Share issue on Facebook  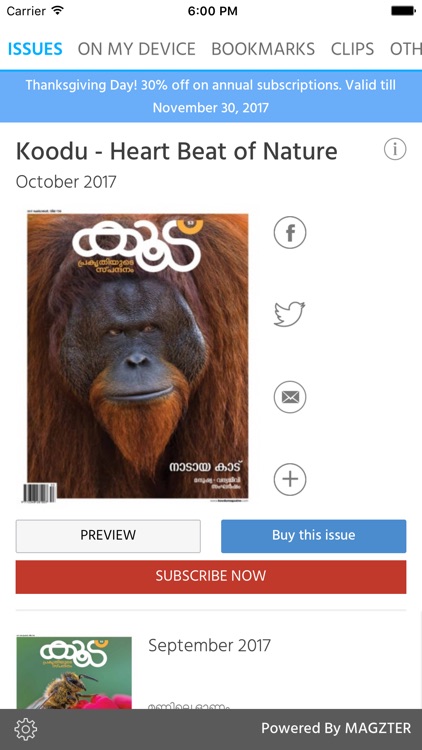tap(290, 232)
